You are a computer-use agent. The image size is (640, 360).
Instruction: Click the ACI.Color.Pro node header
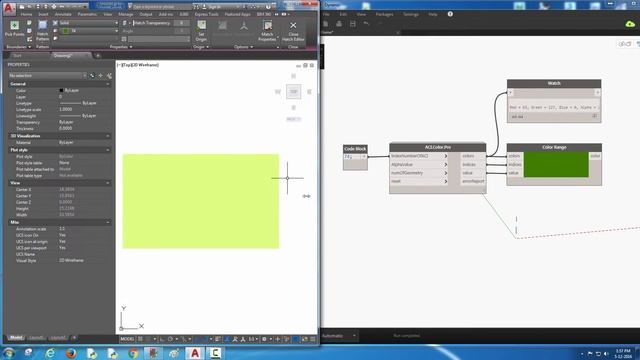[x=438, y=147]
